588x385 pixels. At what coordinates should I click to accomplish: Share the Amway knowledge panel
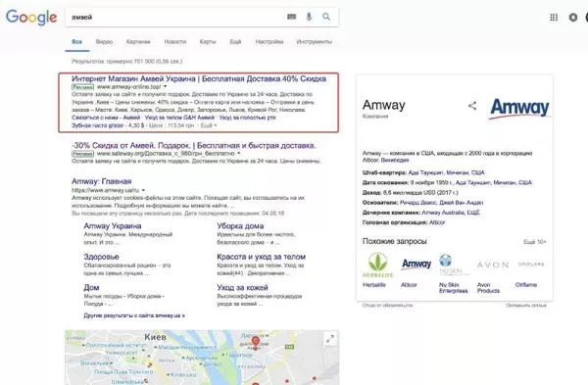[472, 106]
